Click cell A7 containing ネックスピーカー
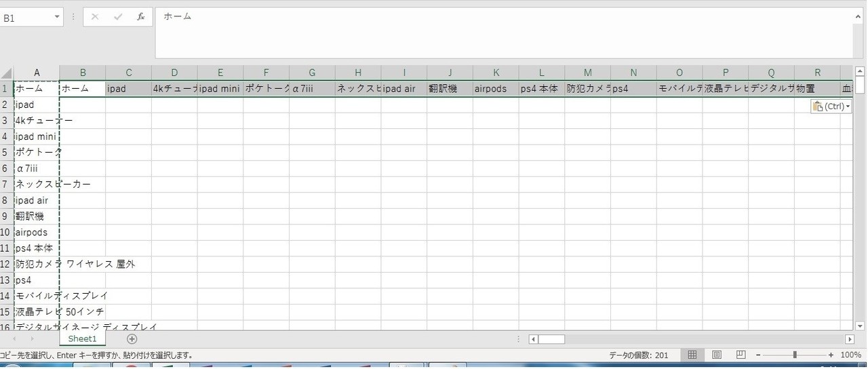This screenshot has height=369, width=868. pos(37,184)
